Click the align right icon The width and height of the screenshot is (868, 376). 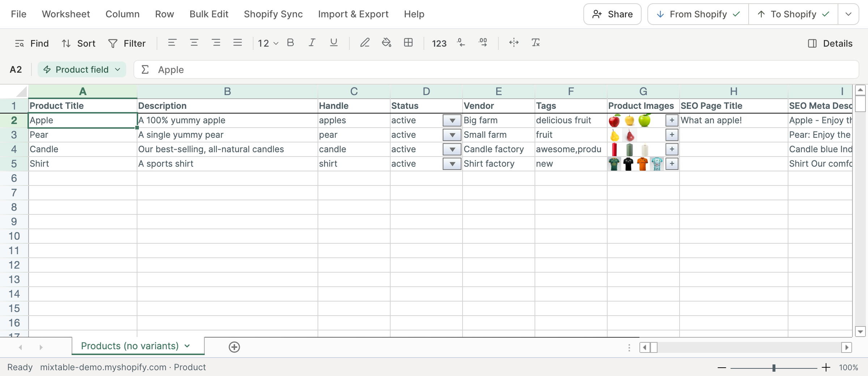(216, 43)
